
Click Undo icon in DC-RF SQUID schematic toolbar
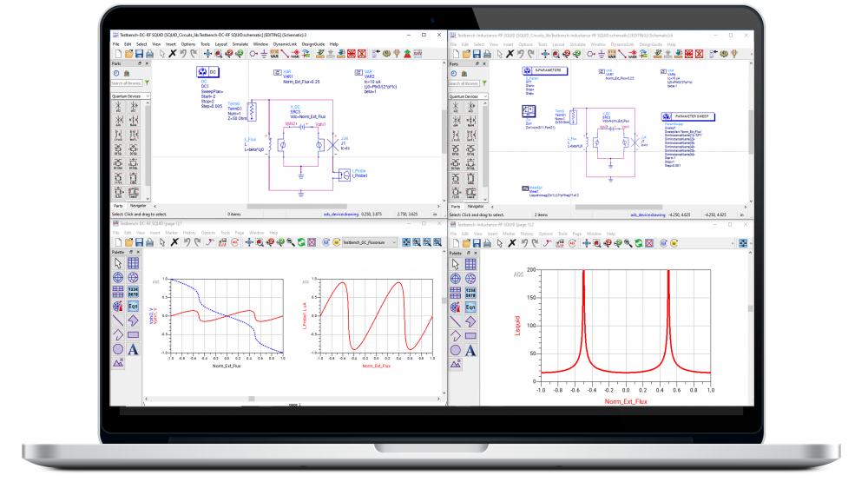182,54
